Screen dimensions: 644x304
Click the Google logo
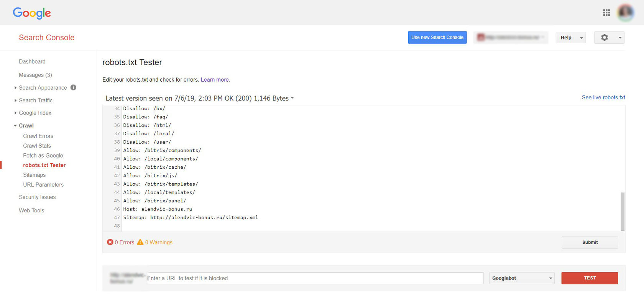pos(32,13)
